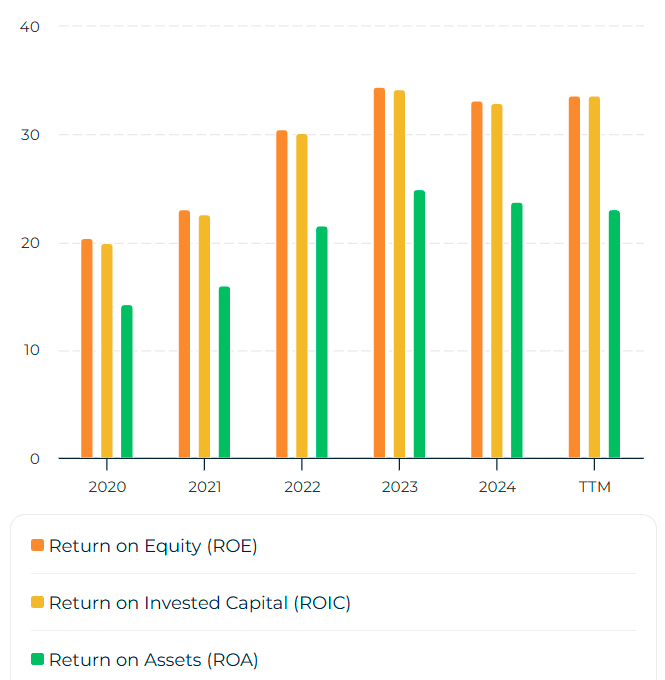
Task: Click the orange ROE legend swatch
Action: pyautogui.click(x=38, y=546)
